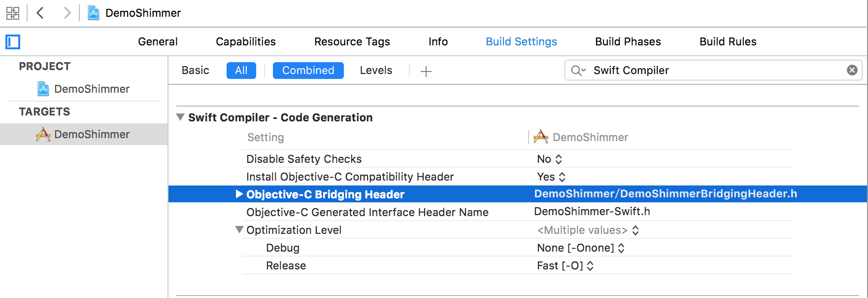Show Basic build settings only
Image resolution: width=868 pixels, height=298 pixels.
coord(196,70)
